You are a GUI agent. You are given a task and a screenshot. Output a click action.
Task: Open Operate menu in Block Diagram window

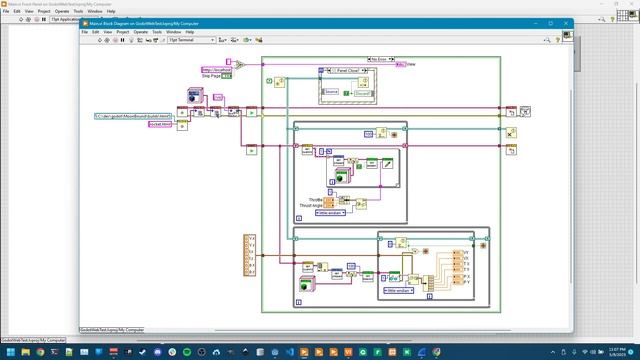point(140,32)
